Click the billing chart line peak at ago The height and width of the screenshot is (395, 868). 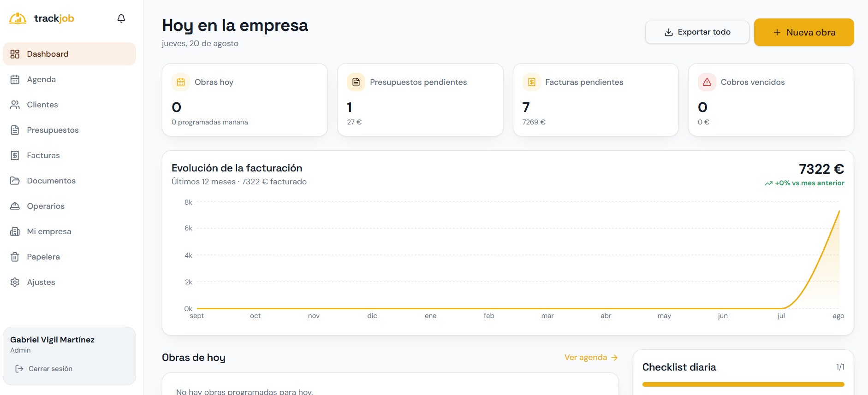click(839, 211)
